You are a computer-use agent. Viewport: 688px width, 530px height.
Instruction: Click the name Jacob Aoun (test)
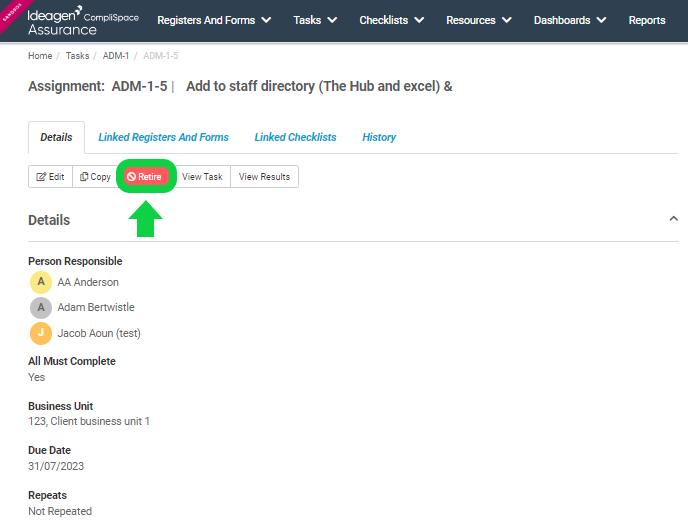click(99, 333)
